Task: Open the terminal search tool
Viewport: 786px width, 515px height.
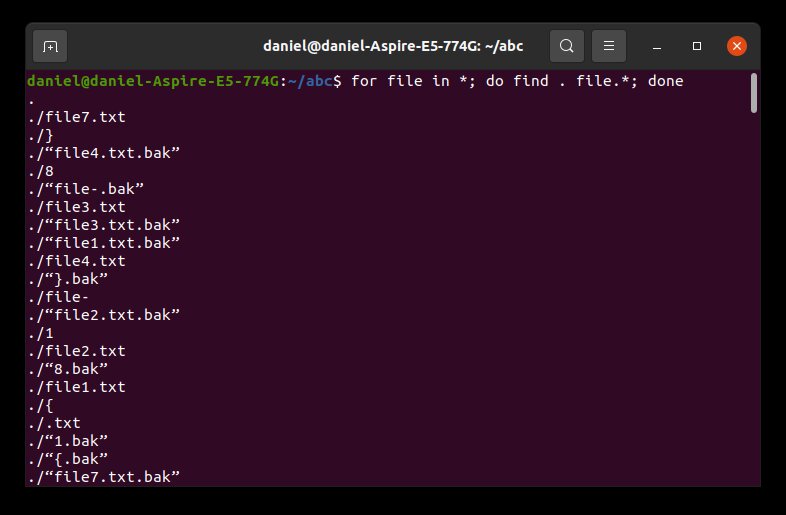Action: [566, 46]
